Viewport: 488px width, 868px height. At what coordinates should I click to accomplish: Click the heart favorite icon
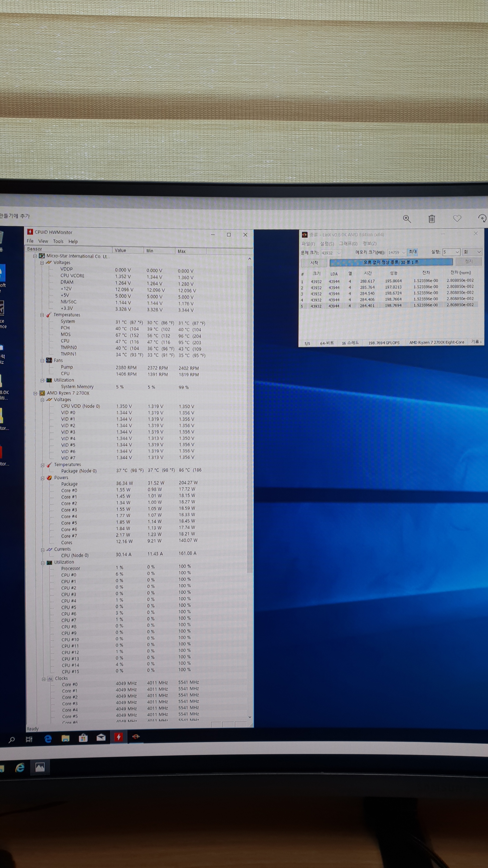click(x=457, y=218)
